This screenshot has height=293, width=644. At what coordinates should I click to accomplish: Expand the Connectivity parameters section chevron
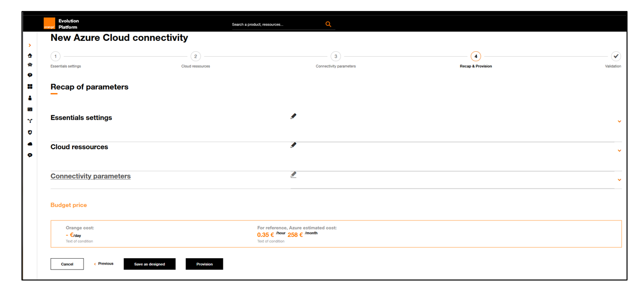620,180
